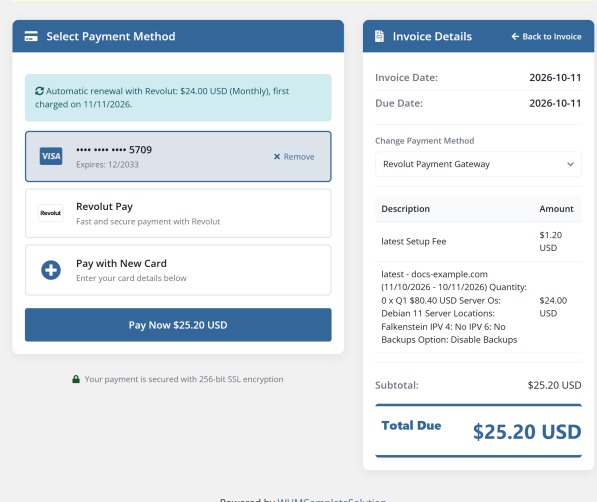Click the Invoice Details heading

(x=432, y=36)
